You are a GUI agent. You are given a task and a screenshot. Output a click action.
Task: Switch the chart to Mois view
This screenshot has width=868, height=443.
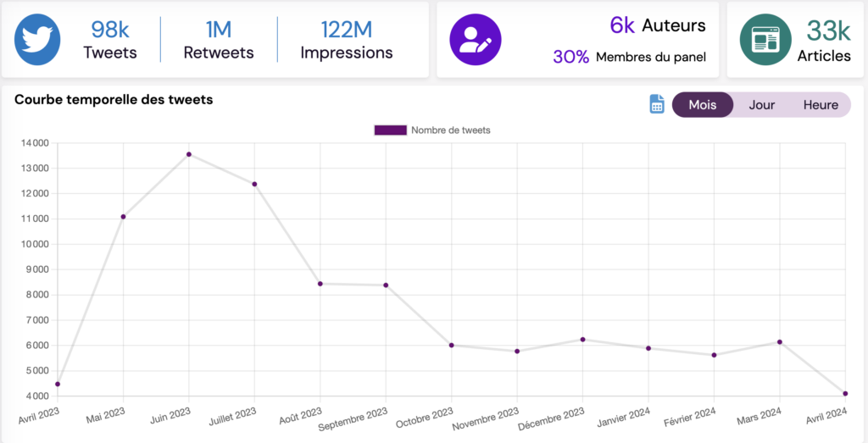(702, 105)
